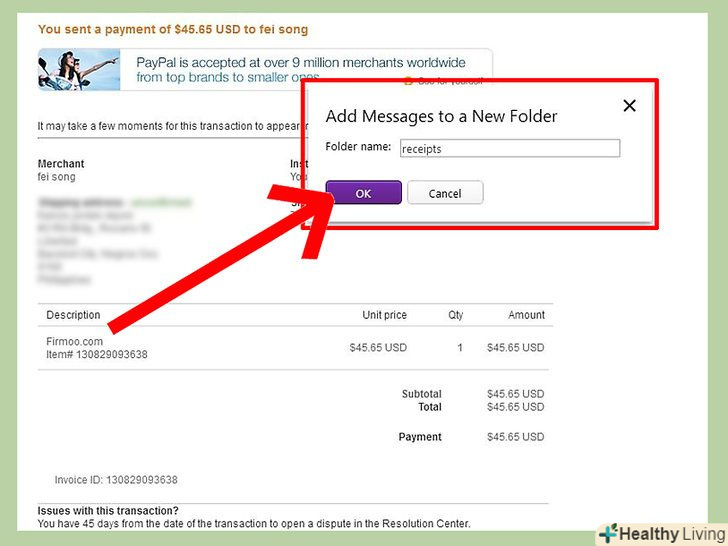The width and height of the screenshot is (728, 546).
Task: Select Invoice ID 130829093638
Action: pos(116,480)
